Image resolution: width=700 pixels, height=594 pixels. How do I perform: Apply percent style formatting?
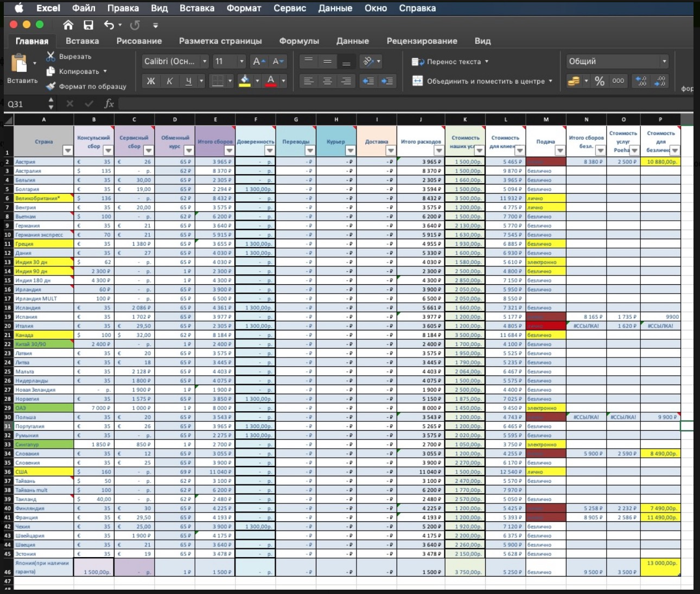pos(600,81)
